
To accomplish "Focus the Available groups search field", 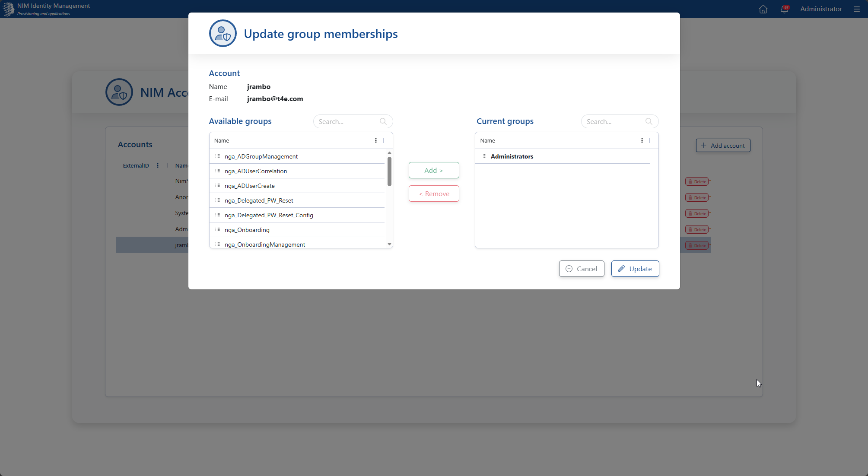I will (348, 121).
